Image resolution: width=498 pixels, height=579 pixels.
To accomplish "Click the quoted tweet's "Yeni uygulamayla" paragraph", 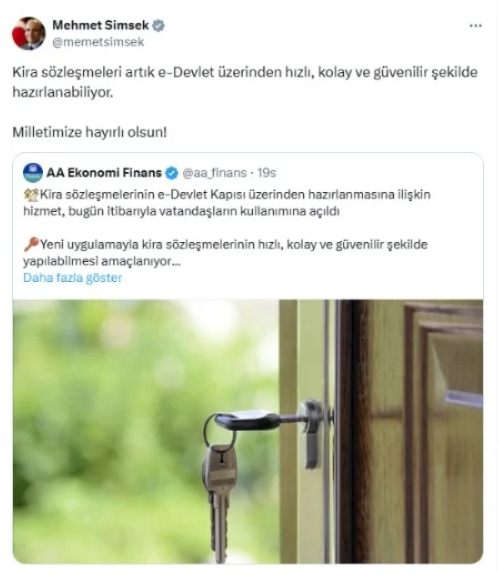I will coord(225,253).
